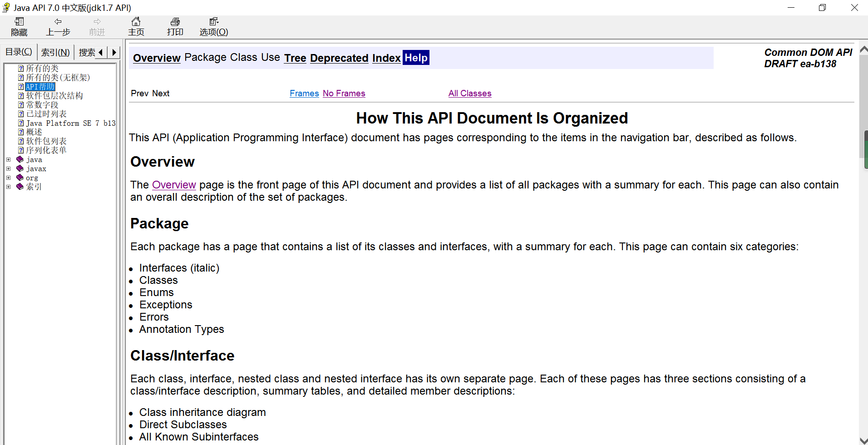
Task: Expand the 索引 tree node
Action: [x=9, y=187]
